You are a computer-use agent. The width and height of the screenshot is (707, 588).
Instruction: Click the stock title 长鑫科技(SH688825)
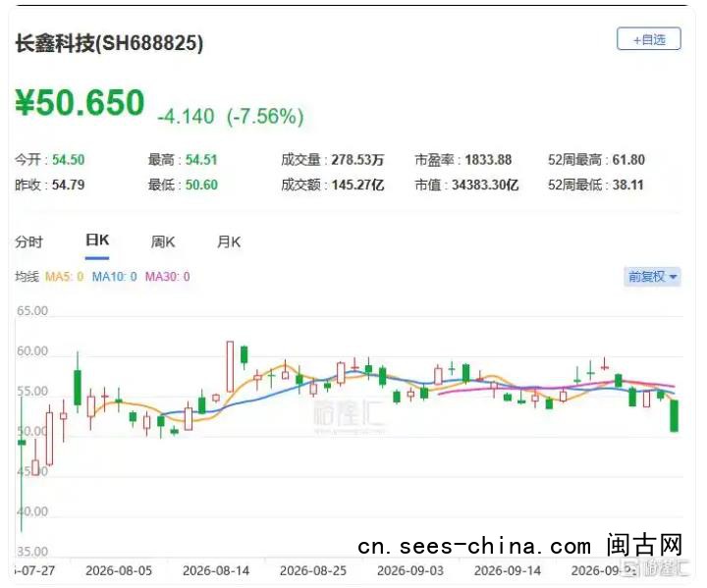tap(109, 44)
